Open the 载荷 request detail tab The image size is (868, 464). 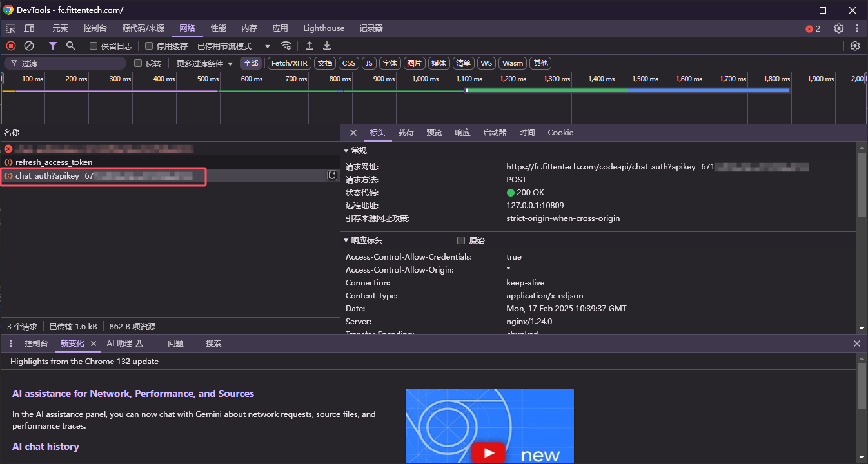click(x=406, y=133)
